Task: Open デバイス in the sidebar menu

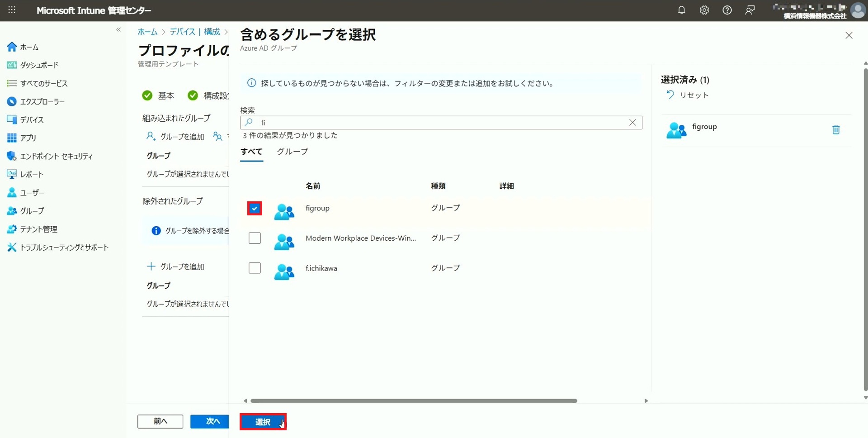Action: [x=32, y=120]
